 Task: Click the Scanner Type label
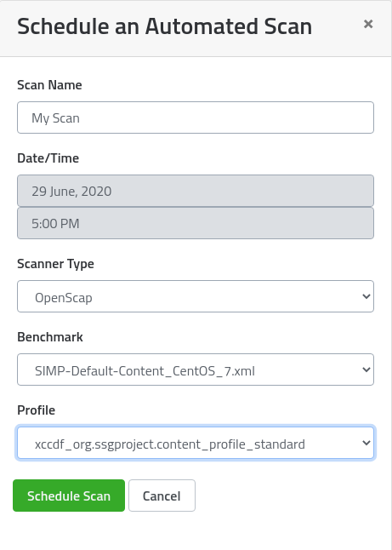pyautogui.click(x=55, y=264)
